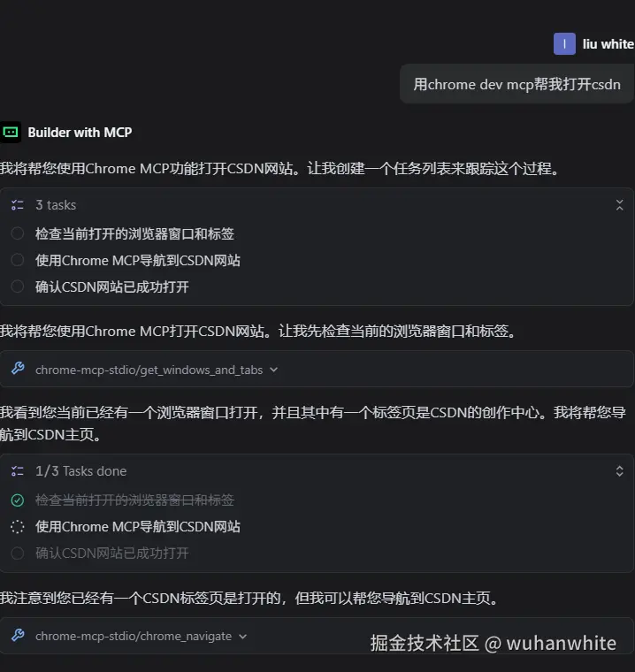
Task: Click the paragraph starting '我看到您当前已经有一个浏览器窗口打开'
Action: (x=313, y=424)
